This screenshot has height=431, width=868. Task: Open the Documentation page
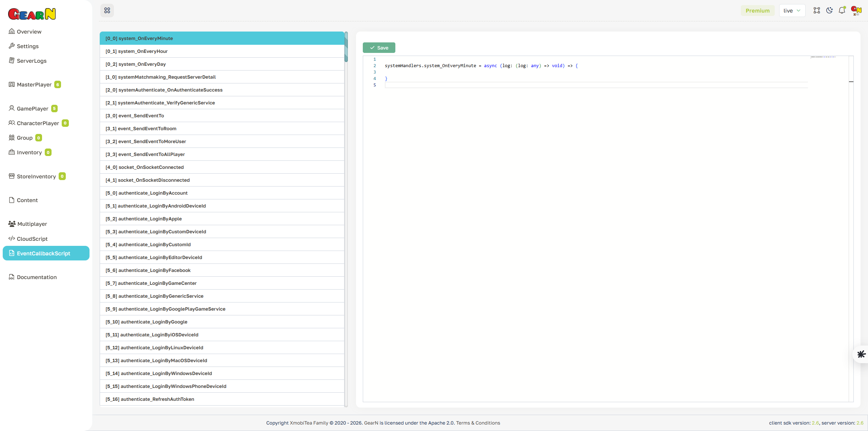point(37,277)
